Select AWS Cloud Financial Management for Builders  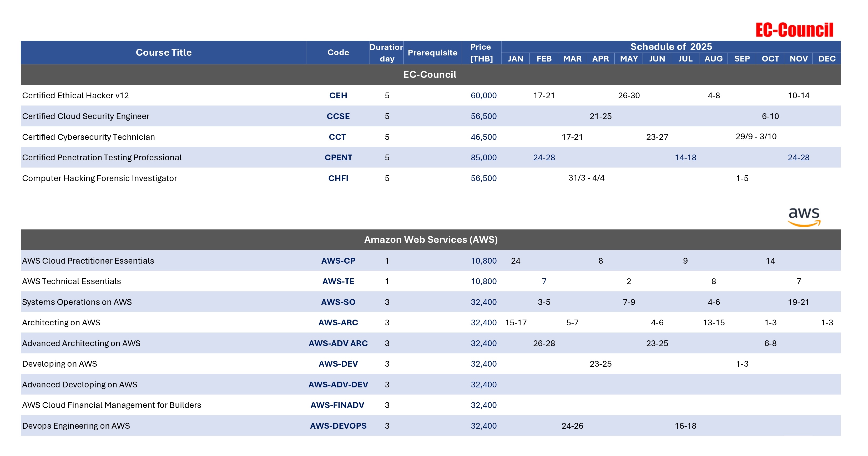(x=112, y=405)
